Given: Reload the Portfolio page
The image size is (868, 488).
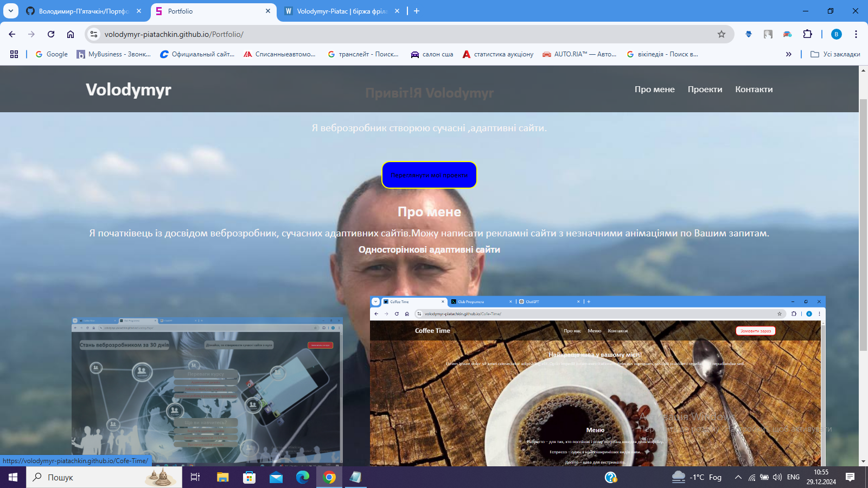Looking at the screenshot, I should click(x=51, y=34).
